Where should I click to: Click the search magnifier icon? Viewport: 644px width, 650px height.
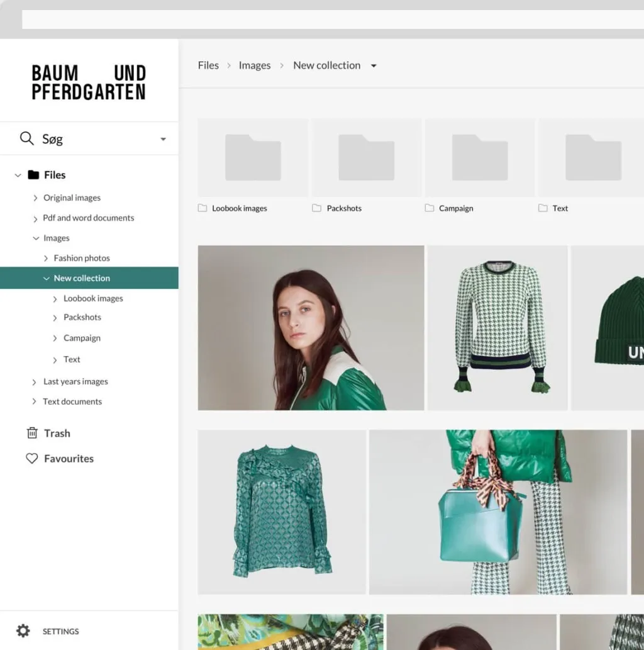(26, 138)
